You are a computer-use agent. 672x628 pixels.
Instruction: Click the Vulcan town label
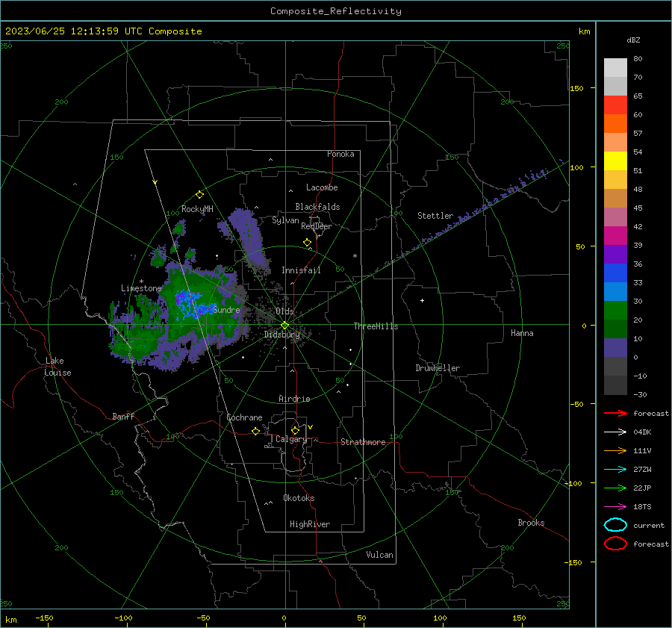point(379,555)
